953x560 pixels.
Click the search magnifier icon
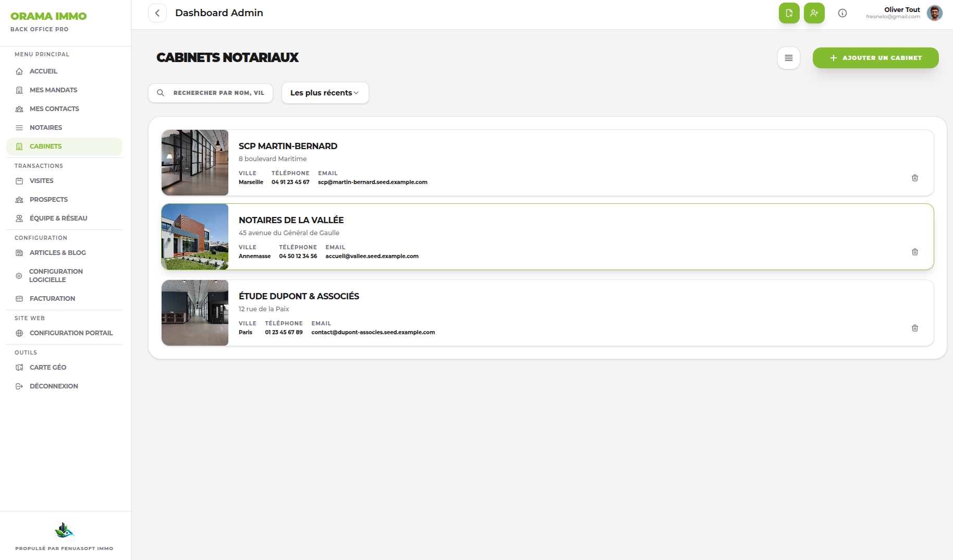(161, 93)
